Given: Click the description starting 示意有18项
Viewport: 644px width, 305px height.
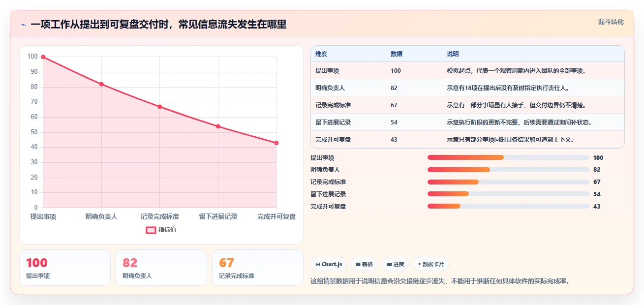Looking at the screenshot, I should pyautogui.click(x=508, y=88).
